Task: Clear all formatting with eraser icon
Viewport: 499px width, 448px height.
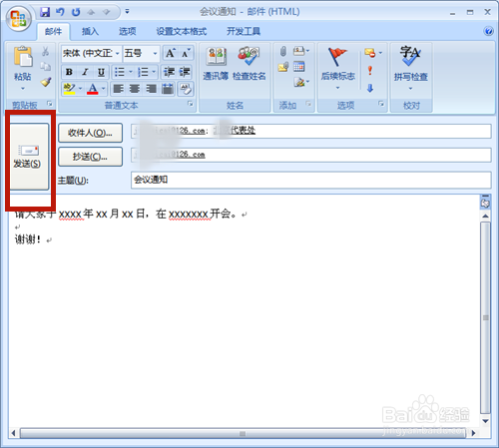Action: pos(186,89)
